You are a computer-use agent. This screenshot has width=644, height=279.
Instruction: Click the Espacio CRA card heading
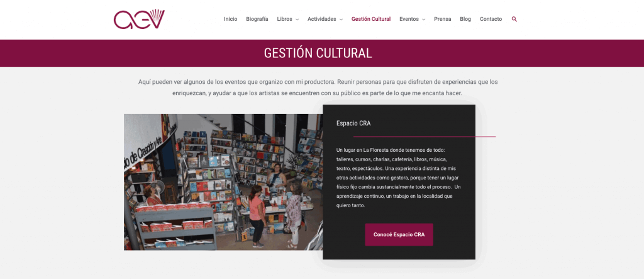[353, 123]
